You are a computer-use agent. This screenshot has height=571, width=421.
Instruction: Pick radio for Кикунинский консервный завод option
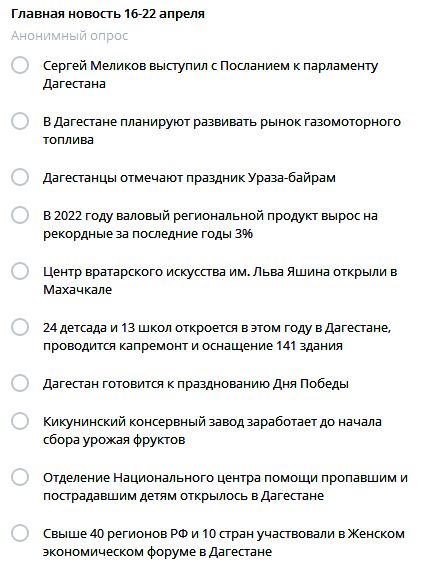coord(20,421)
